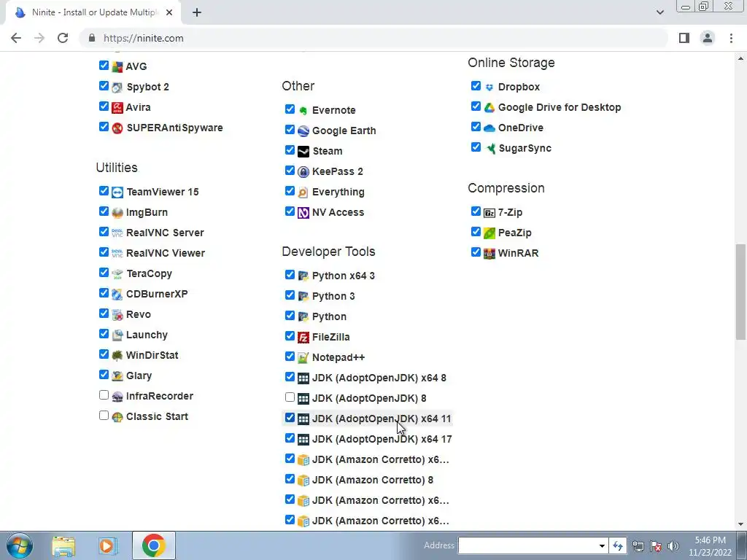Click the site lock icon in address bar
The height and width of the screenshot is (560, 747).
pos(93,38)
